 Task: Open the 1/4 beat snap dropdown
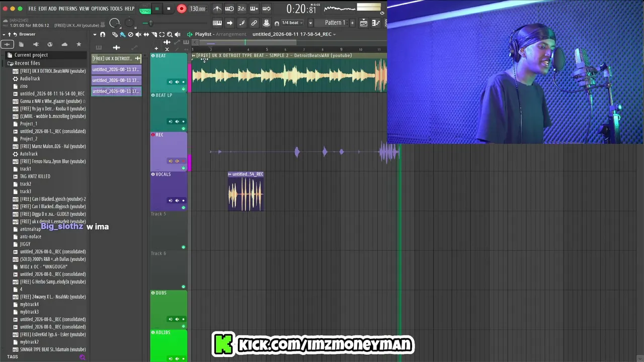(293, 23)
